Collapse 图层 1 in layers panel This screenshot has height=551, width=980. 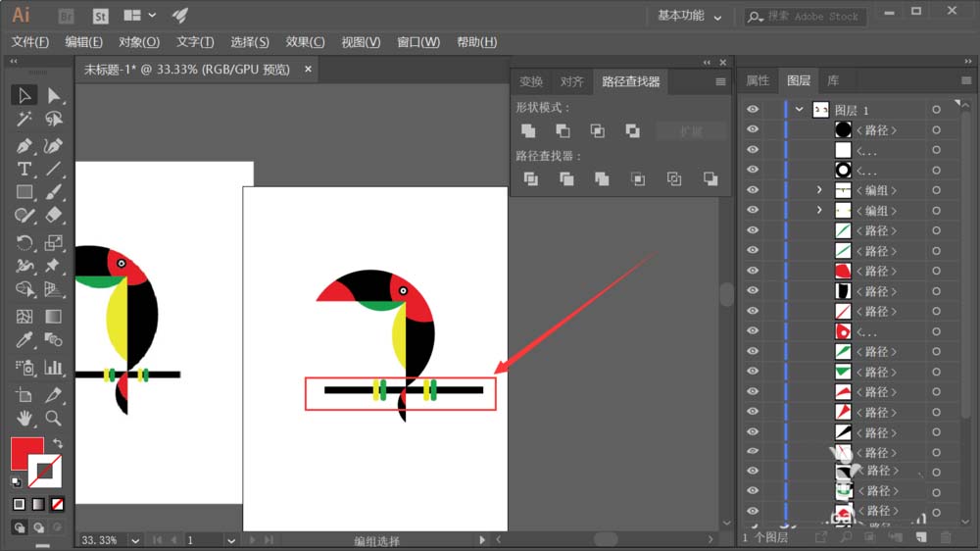pyautogui.click(x=799, y=110)
